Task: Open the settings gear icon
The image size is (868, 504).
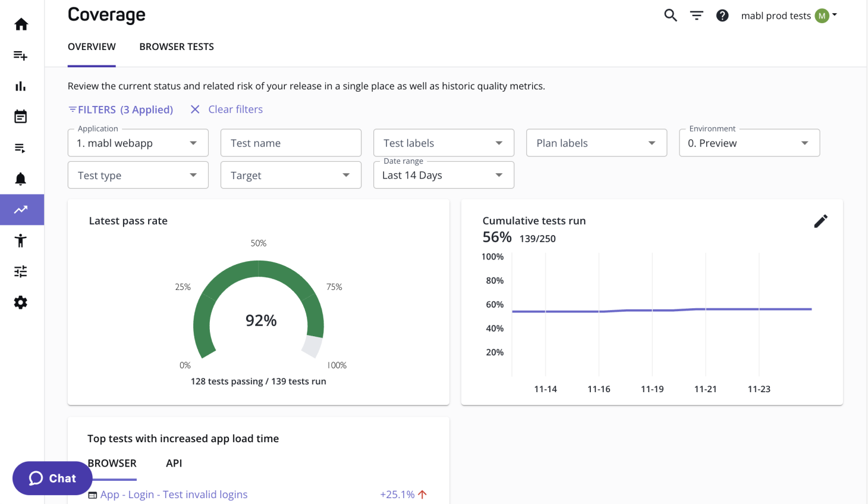Action: click(21, 302)
